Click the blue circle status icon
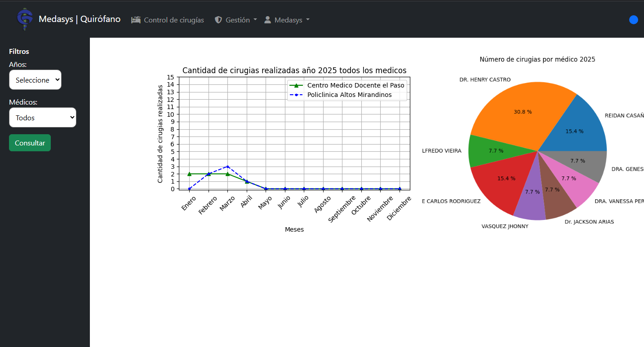This screenshot has width=644, height=347. (633, 20)
